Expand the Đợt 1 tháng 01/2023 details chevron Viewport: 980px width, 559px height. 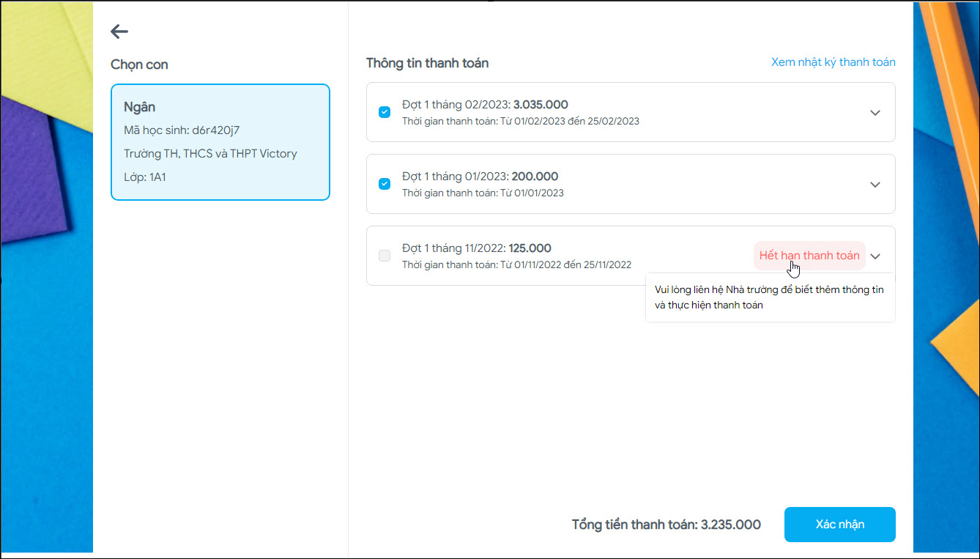[875, 185]
